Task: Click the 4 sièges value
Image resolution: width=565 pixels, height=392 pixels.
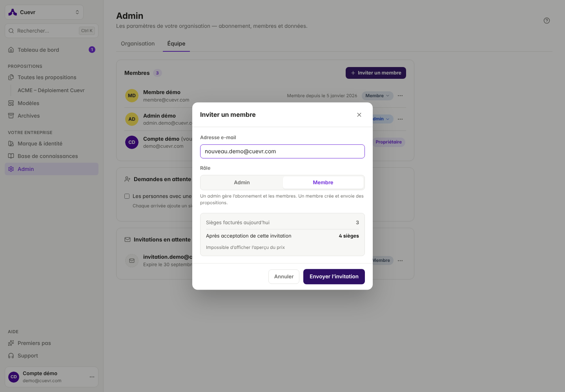Action: click(x=349, y=236)
